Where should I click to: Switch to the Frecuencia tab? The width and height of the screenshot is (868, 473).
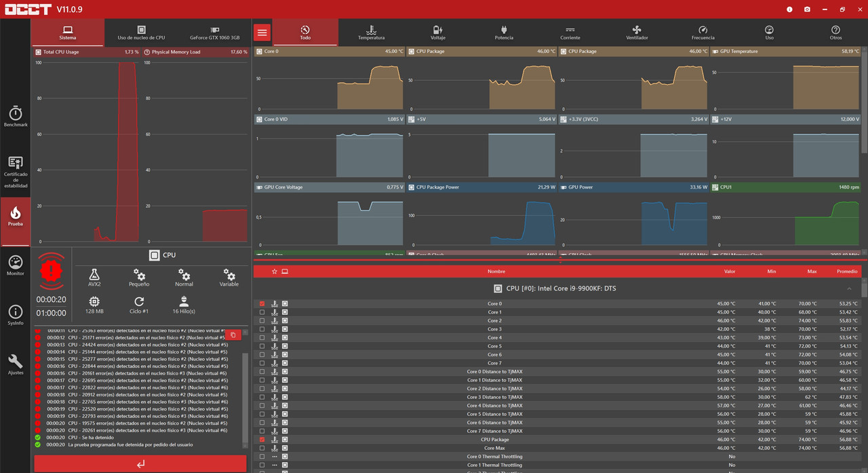point(703,33)
